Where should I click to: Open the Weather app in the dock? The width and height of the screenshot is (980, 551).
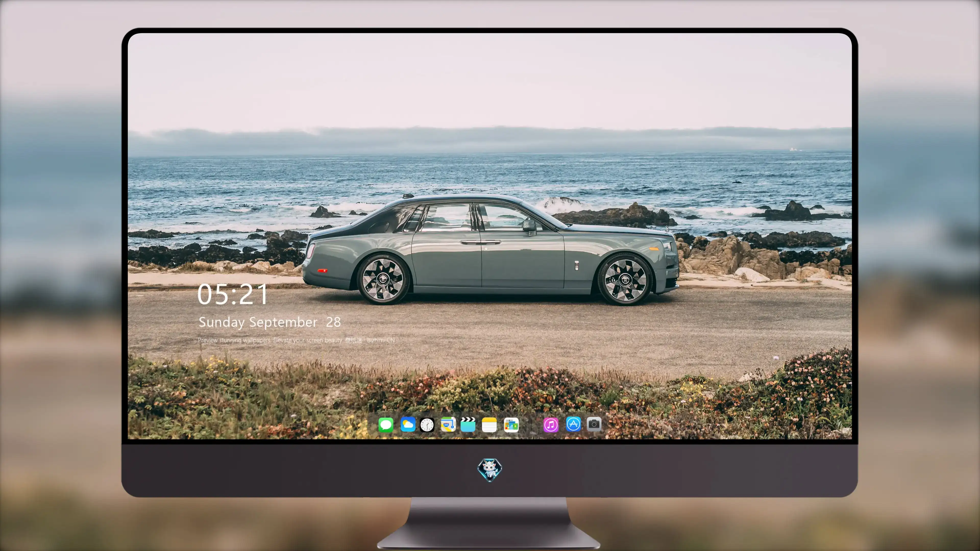pyautogui.click(x=408, y=424)
